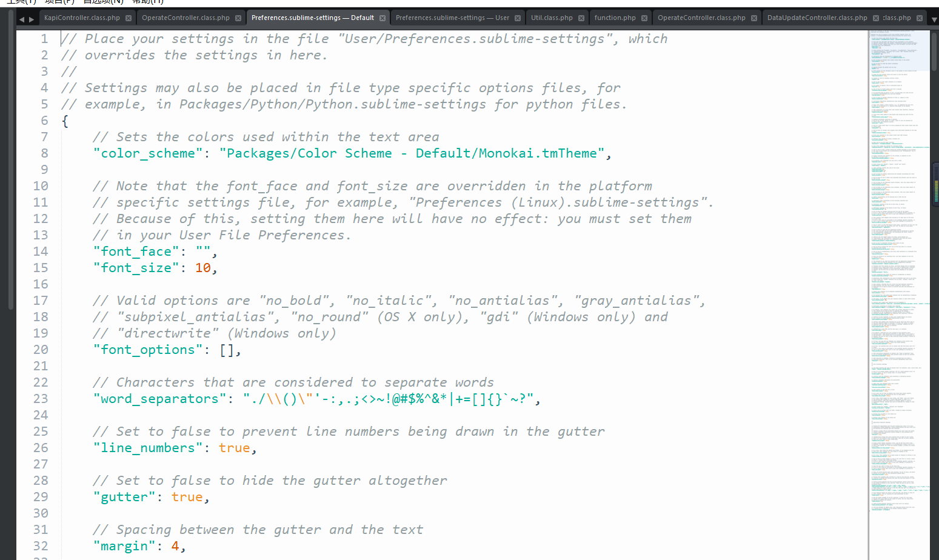Image resolution: width=939 pixels, height=560 pixels.
Task: Click the sidebar vertical scrollbar handle
Action: pos(11,161)
